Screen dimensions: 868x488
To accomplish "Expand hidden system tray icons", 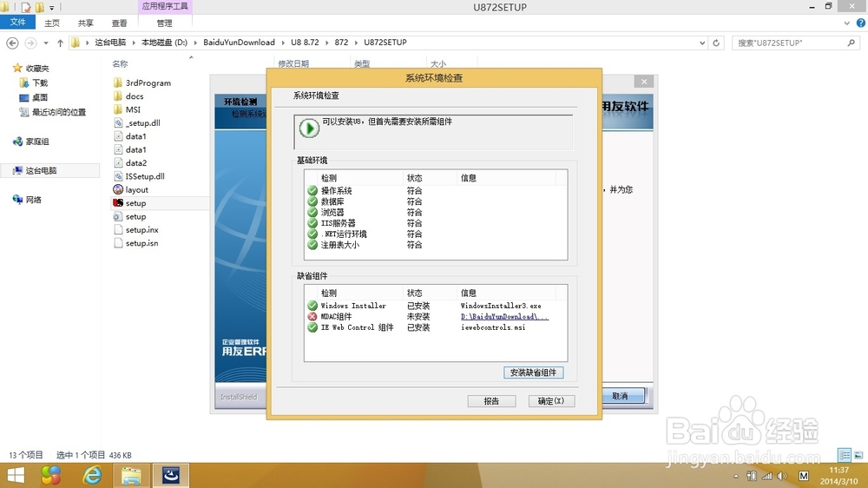I will point(736,476).
